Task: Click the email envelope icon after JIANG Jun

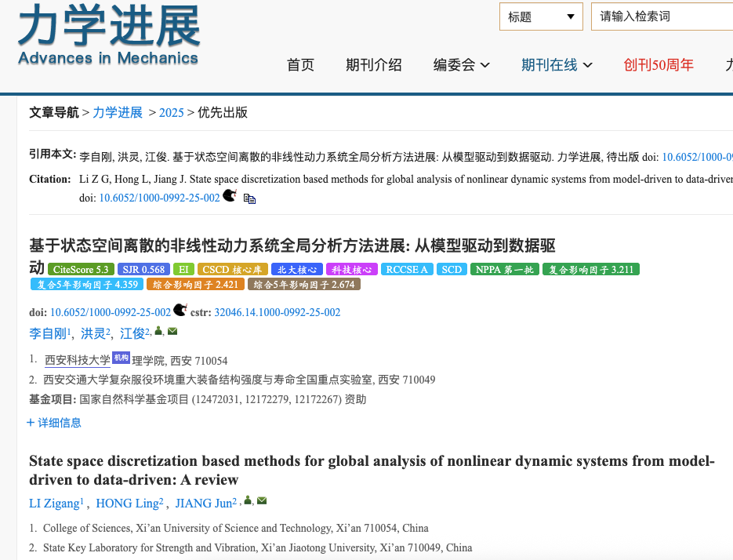Action: [262, 500]
